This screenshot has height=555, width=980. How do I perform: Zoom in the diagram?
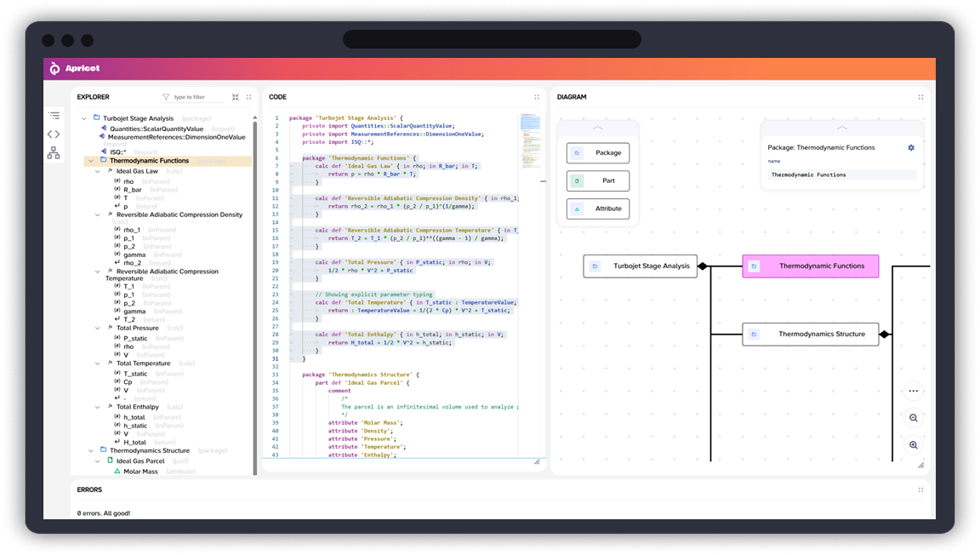(x=913, y=445)
